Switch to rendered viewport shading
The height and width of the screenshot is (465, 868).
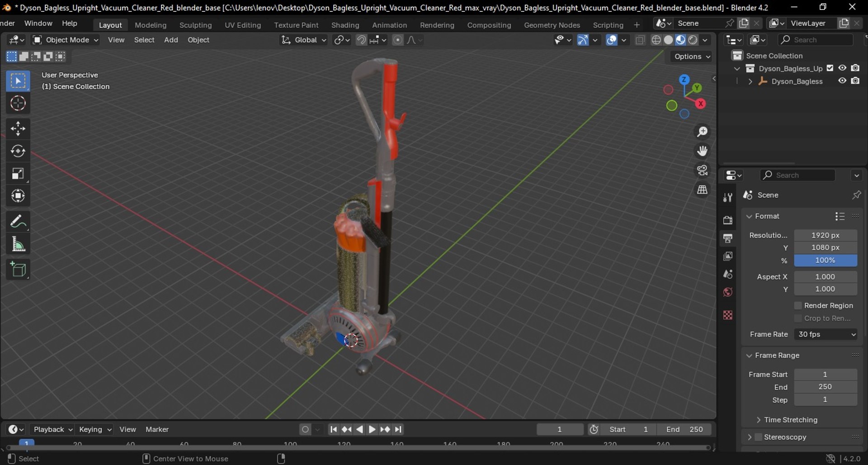(693, 40)
